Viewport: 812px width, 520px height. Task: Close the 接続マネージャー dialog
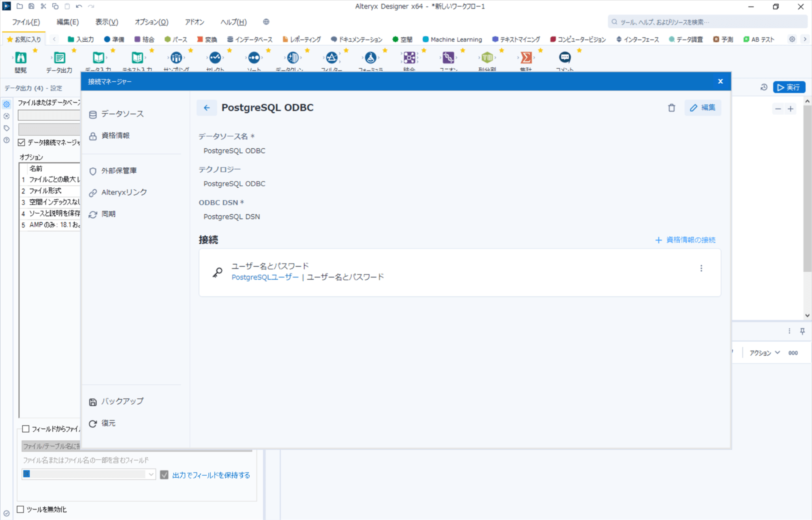point(721,81)
